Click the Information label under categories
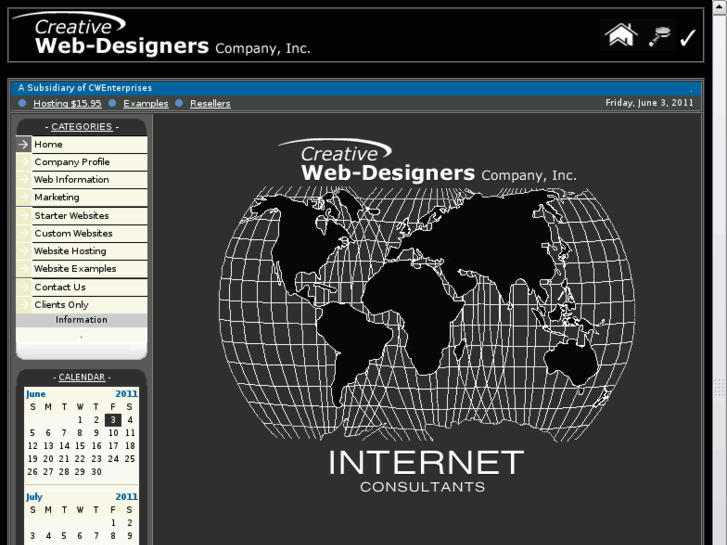 [81, 320]
